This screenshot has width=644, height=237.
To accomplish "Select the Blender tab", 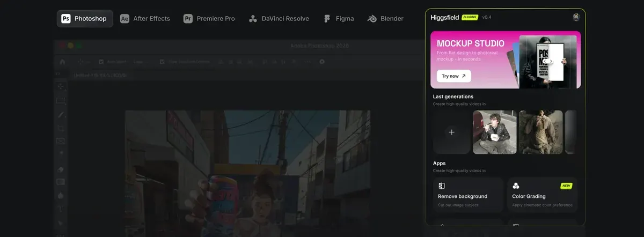I will tap(385, 18).
